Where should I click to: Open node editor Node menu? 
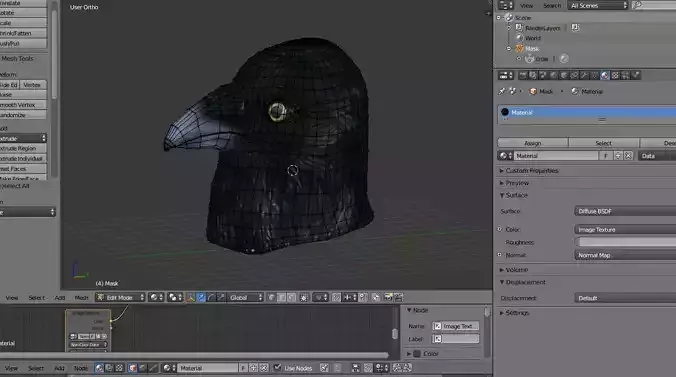click(81, 368)
